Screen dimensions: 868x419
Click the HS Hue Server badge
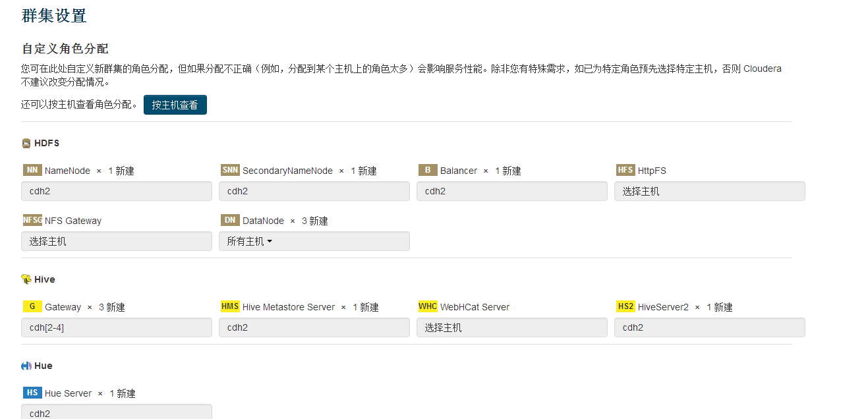pos(32,393)
